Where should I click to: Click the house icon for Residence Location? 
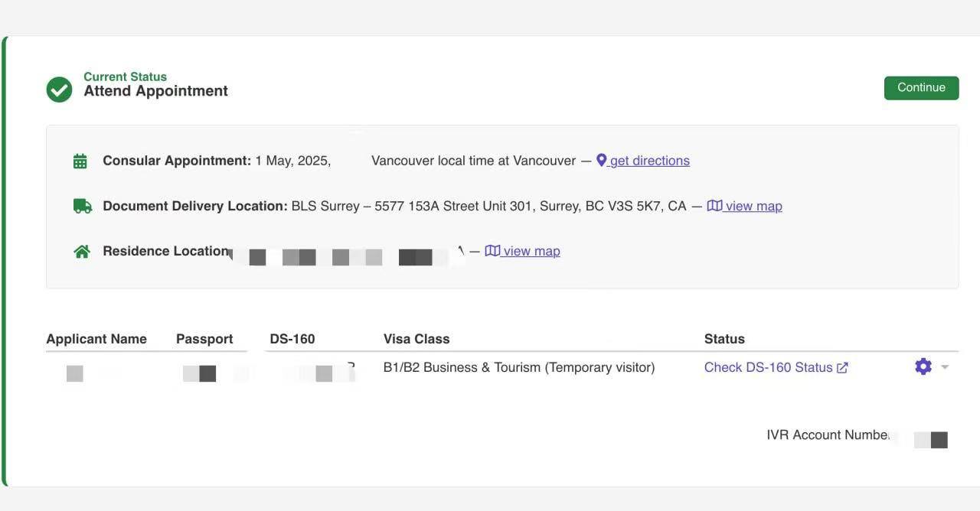(x=82, y=251)
